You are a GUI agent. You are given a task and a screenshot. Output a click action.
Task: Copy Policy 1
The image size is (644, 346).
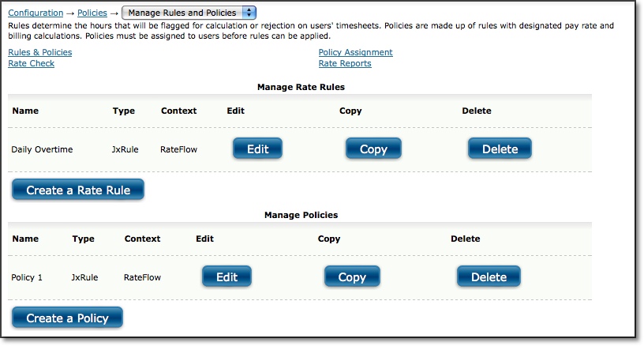(x=352, y=276)
